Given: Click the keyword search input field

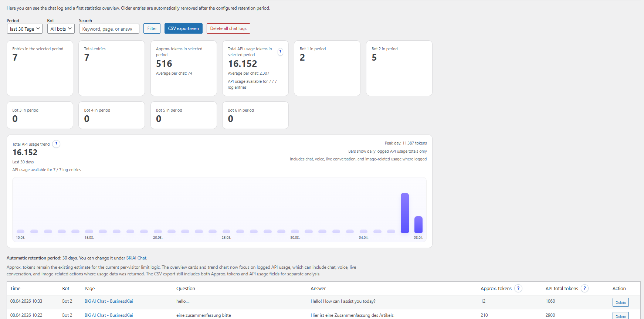Looking at the screenshot, I should click(109, 29).
